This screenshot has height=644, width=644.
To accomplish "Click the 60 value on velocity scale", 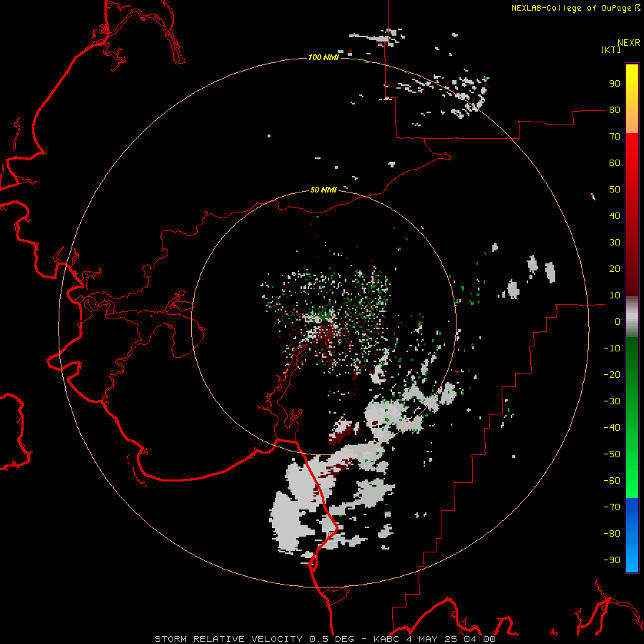I will pos(615,163).
